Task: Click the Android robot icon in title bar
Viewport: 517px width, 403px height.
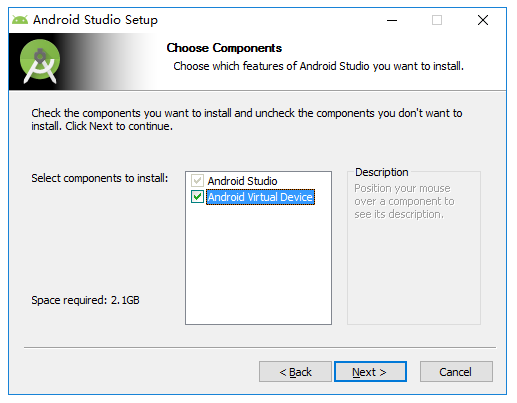Action: [20, 20]
